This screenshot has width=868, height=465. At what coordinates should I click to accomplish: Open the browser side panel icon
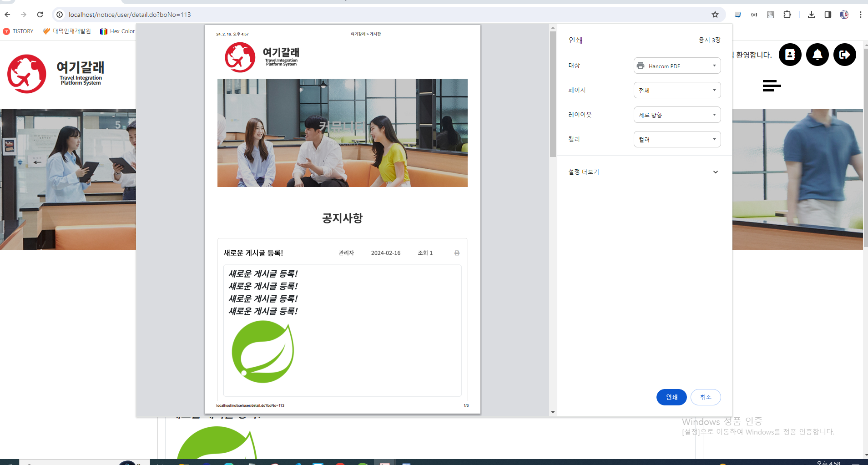(828, 15)
